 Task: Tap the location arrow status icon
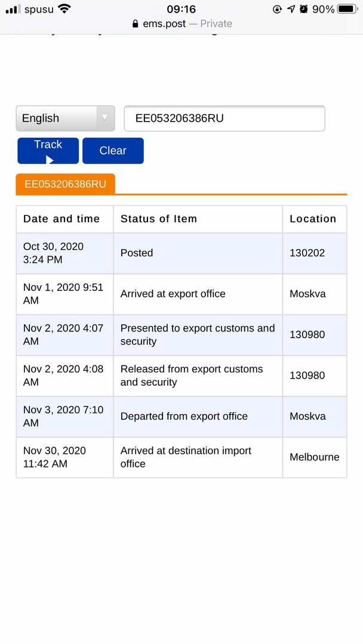[x=291, y=9]
